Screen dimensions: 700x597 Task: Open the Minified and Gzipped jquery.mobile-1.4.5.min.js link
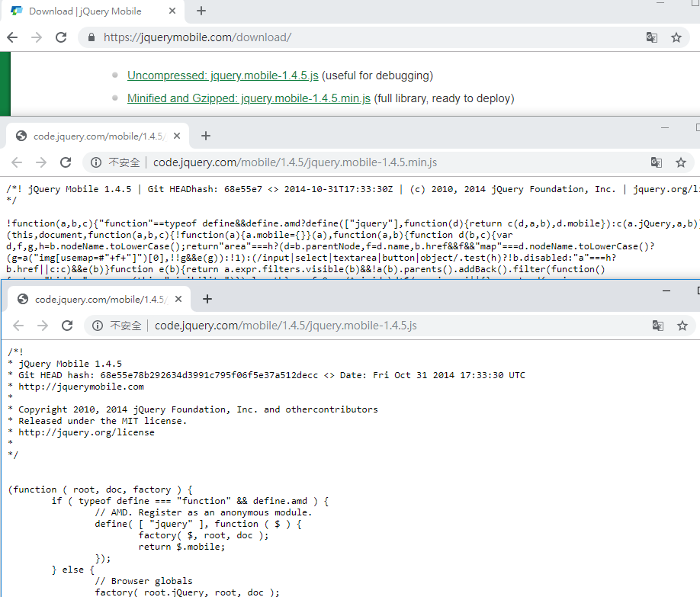pos(249,98)
